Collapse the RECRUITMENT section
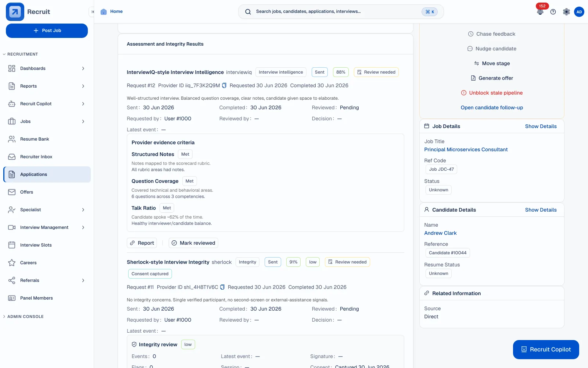The image size is (588, 368). pos(21,54)
